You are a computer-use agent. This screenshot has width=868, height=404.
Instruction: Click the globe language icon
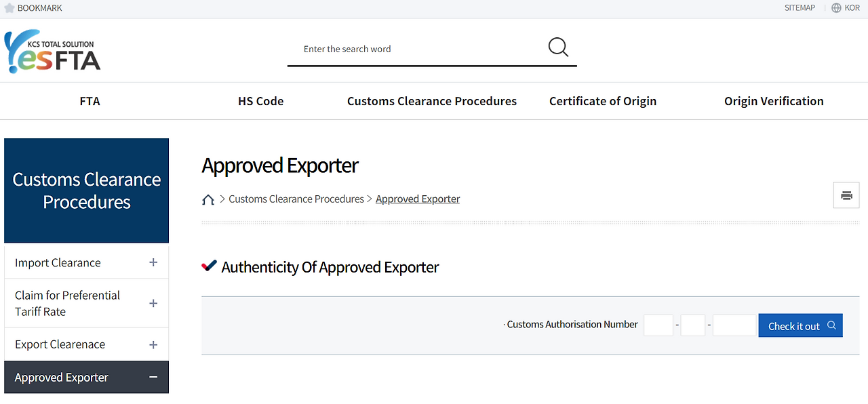(x=836, y=8)
